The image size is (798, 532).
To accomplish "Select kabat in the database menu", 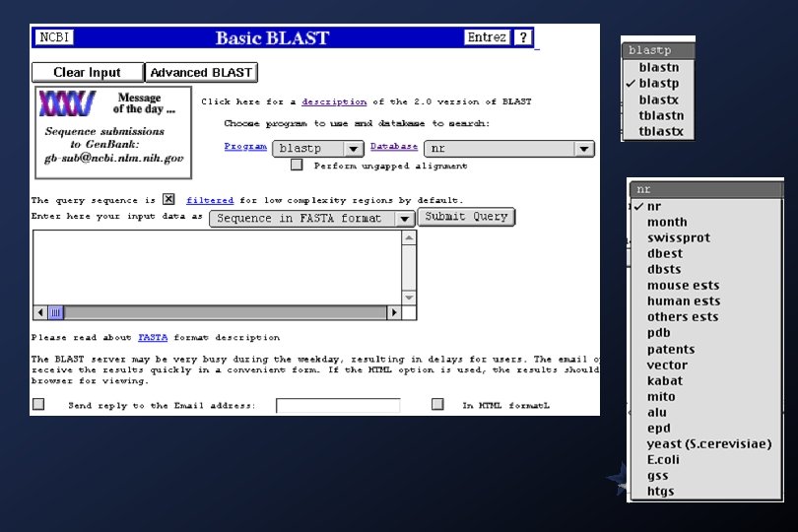I will (705, 381).
